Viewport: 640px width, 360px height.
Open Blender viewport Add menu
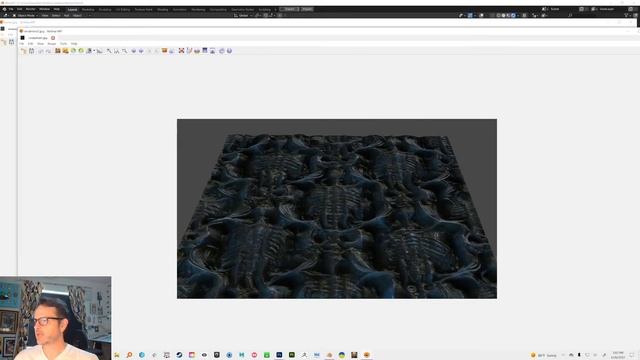coord(67,16)
